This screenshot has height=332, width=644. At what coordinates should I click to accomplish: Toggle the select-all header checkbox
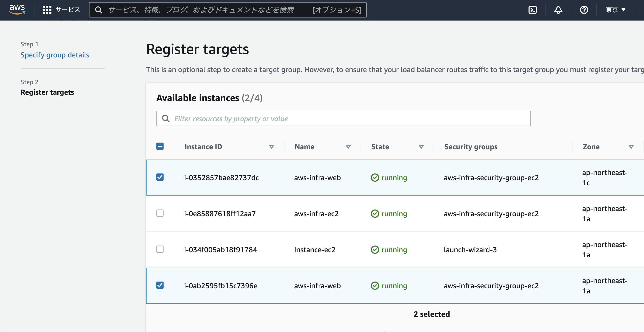coord(160,146)
